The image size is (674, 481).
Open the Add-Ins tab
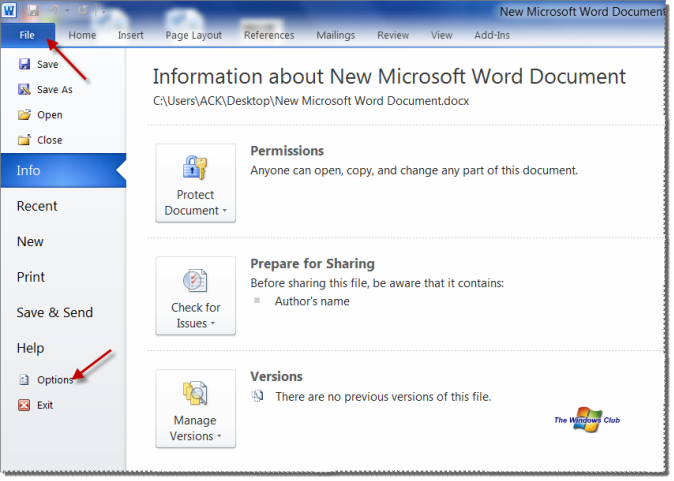[x=492, y=35]
